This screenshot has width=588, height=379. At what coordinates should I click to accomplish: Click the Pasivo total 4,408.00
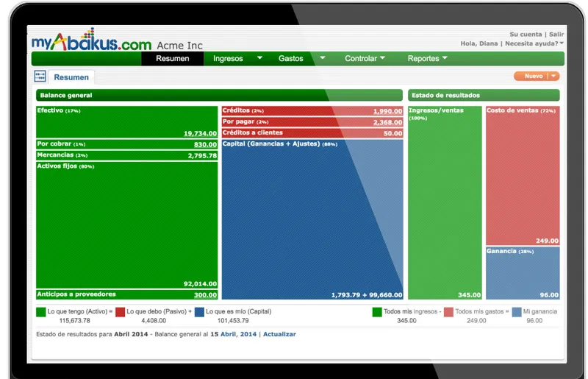click(x=154, y=321)
